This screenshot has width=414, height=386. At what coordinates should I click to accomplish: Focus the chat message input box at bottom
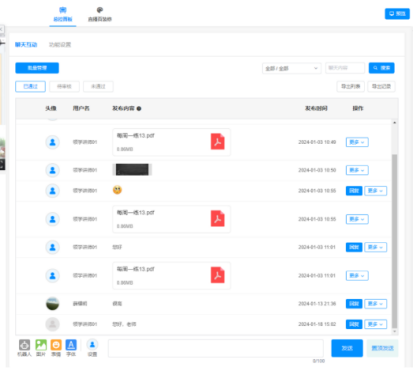216,348
